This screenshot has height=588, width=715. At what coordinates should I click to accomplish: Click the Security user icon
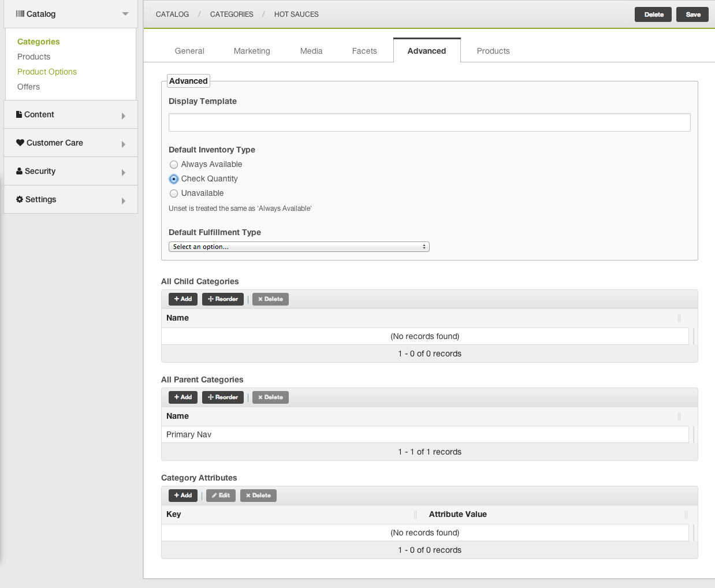(20, 171)
